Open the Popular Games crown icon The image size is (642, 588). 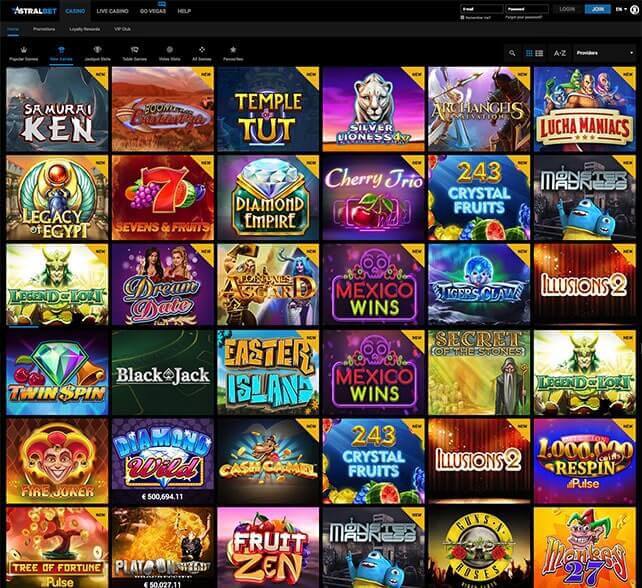coord(24,50)
